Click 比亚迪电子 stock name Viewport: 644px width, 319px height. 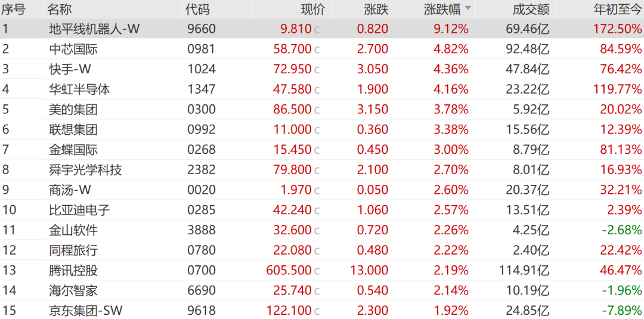pyautogui.click(x=79, y=210)
